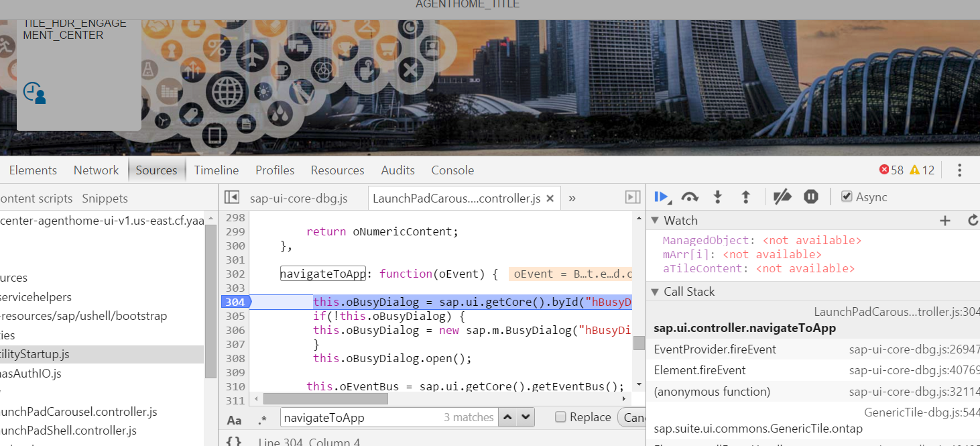Step over next function call

(690, 197)
